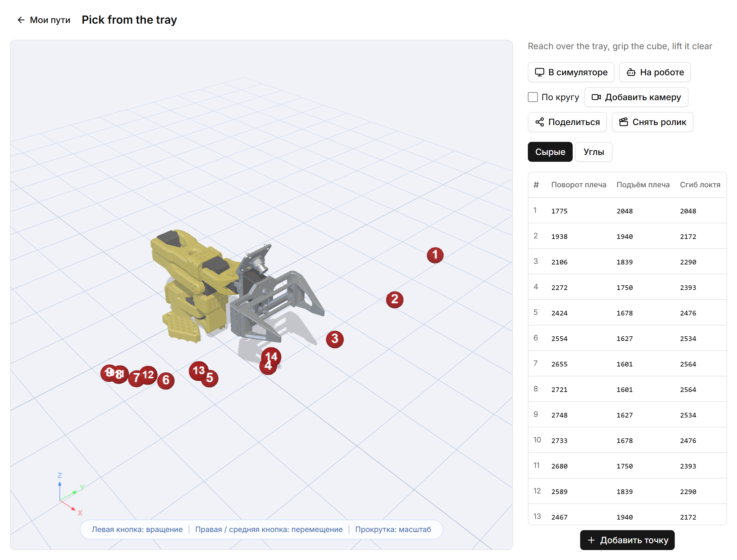The width and height of the screenshot is (737, 560).
Task: Click row 5 Подъём плеча value 1678
Action: 624,313
